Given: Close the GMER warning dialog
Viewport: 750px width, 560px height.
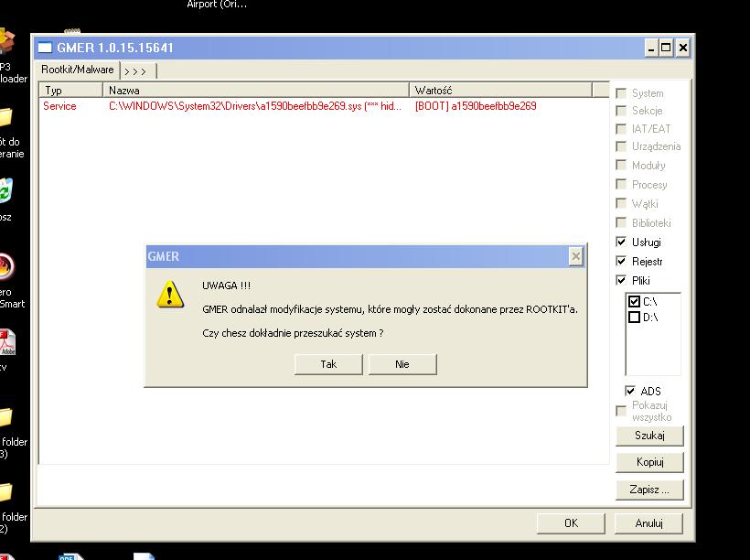Looking at the screenshot, I should 576,256.
